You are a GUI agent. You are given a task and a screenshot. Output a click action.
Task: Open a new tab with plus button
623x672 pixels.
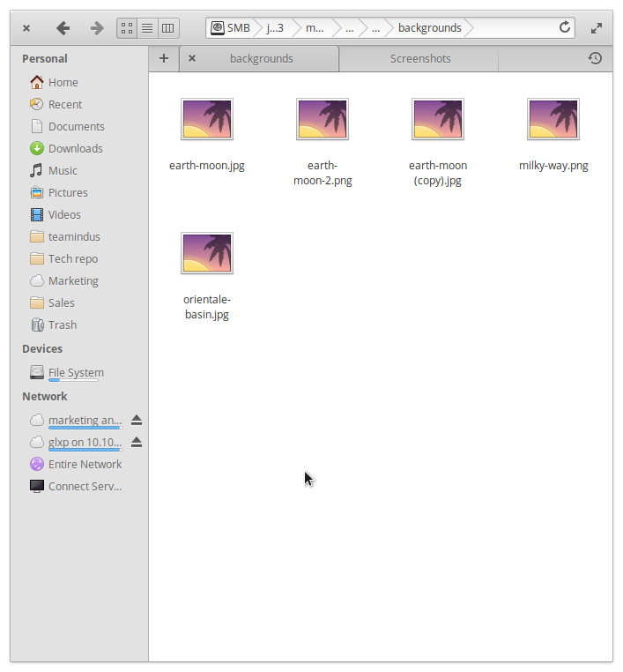click(164, 58)
